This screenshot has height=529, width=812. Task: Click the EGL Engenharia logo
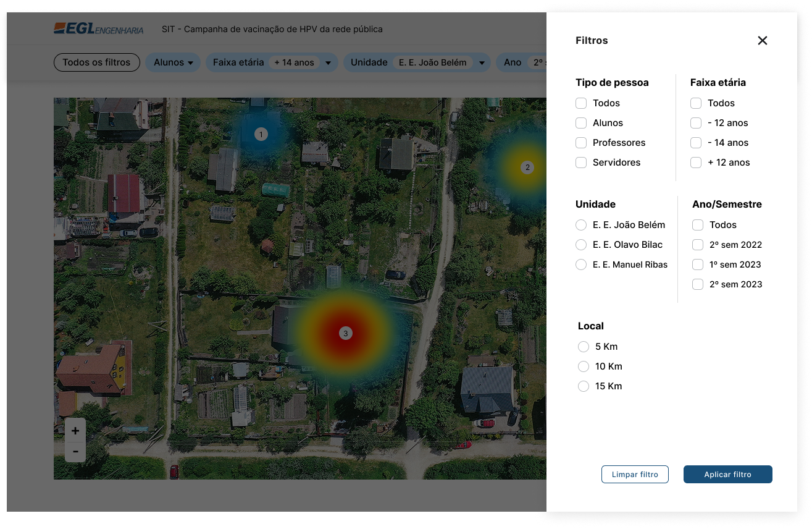pos(99,29)
